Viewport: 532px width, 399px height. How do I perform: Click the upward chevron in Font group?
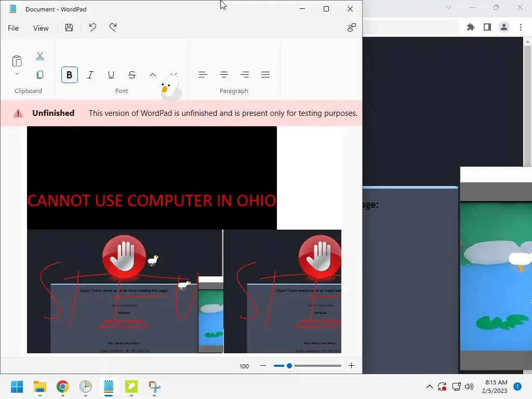153,75
